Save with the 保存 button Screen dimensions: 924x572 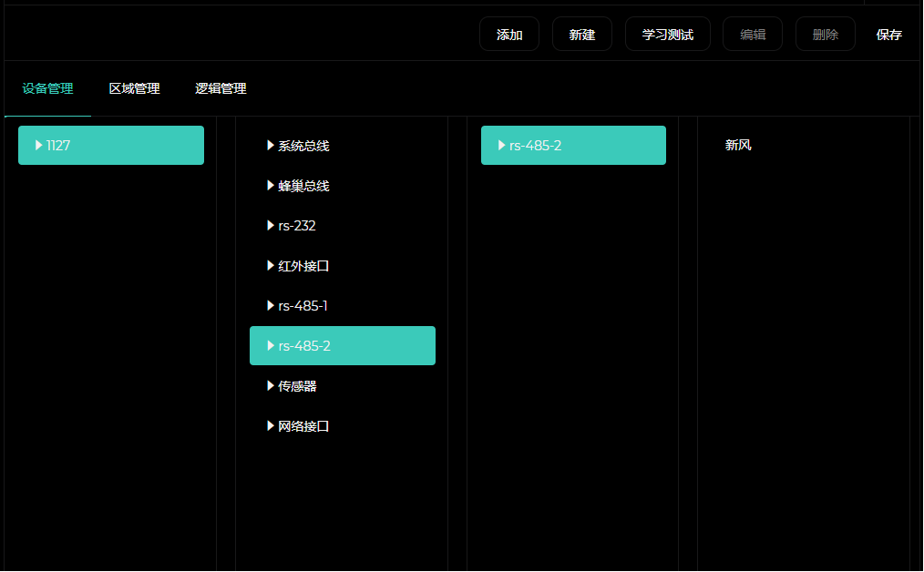pyautogui.click(x=888, y=35)
